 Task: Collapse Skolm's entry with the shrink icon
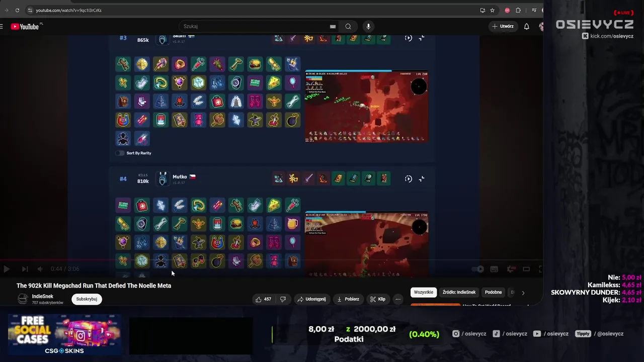(x=422, y=38)
